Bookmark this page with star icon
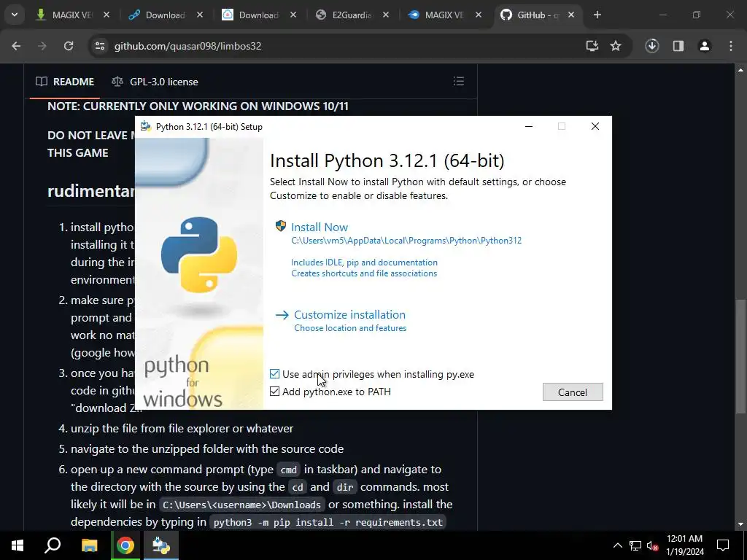Image resolution: width=747 pixels, height=560 pixels. [x=616, y=46]
